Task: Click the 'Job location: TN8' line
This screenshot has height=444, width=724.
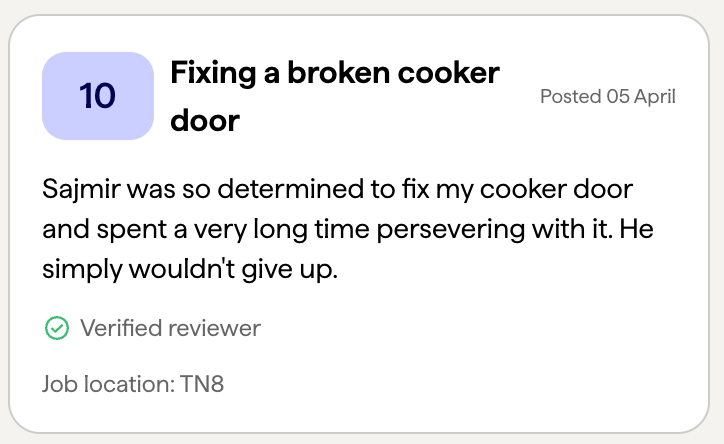Action: [133, 383]
